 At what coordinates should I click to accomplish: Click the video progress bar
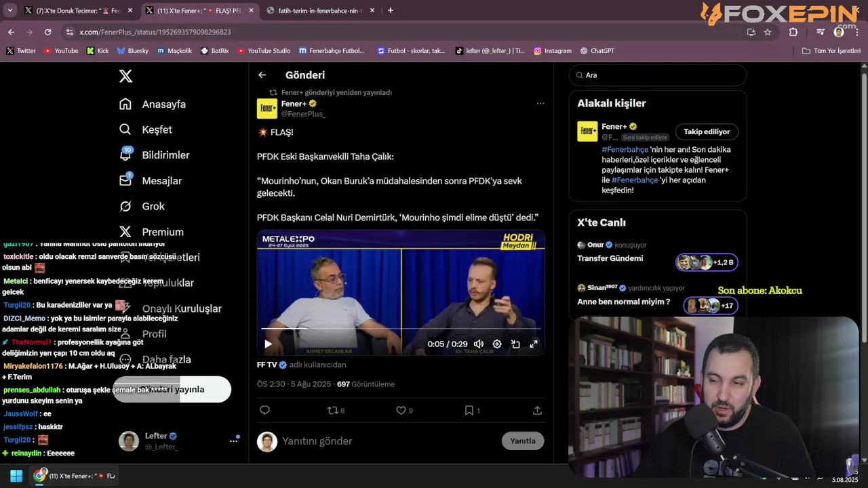(x=400, y=329)
